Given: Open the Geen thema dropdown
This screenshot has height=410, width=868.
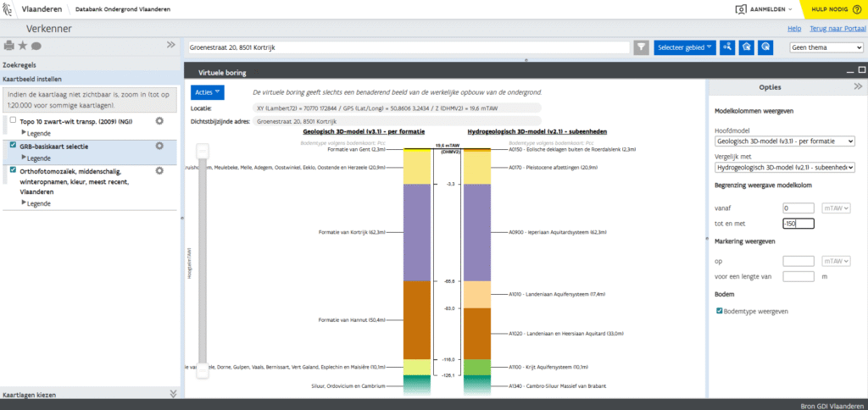Looking at the screenshot, I should [826, 47].
